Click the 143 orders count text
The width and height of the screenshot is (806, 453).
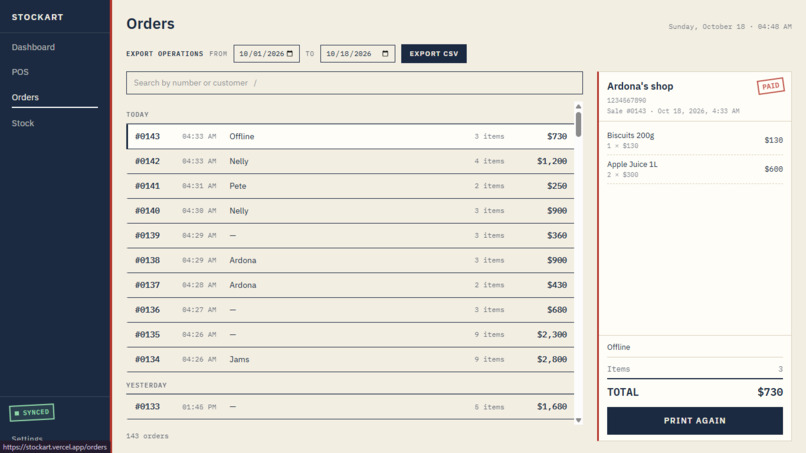coord(148,436)
